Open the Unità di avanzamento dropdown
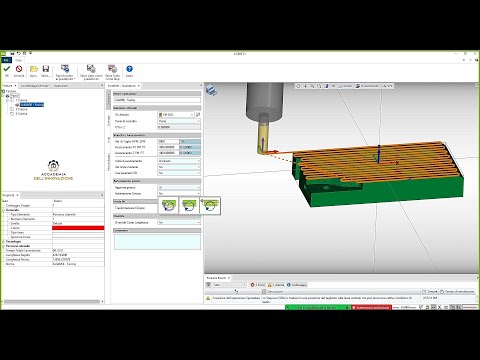Viewport: 480px width, 360px height. (179, 161)
